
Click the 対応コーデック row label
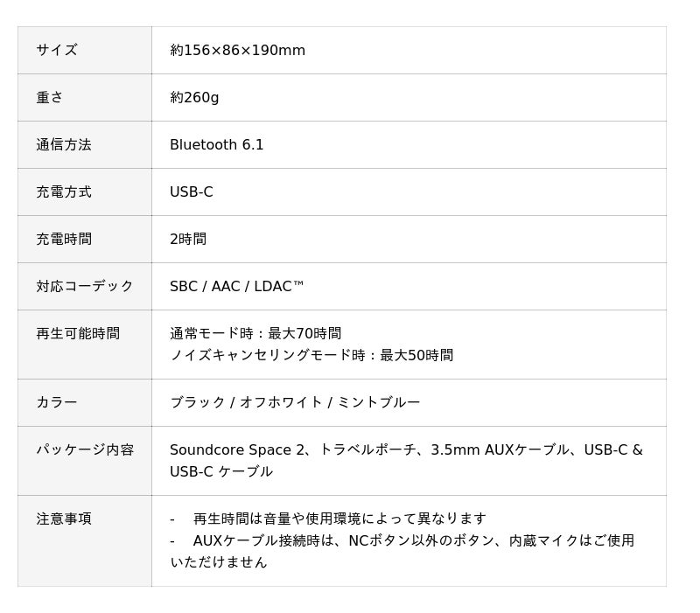click(85, 287)
